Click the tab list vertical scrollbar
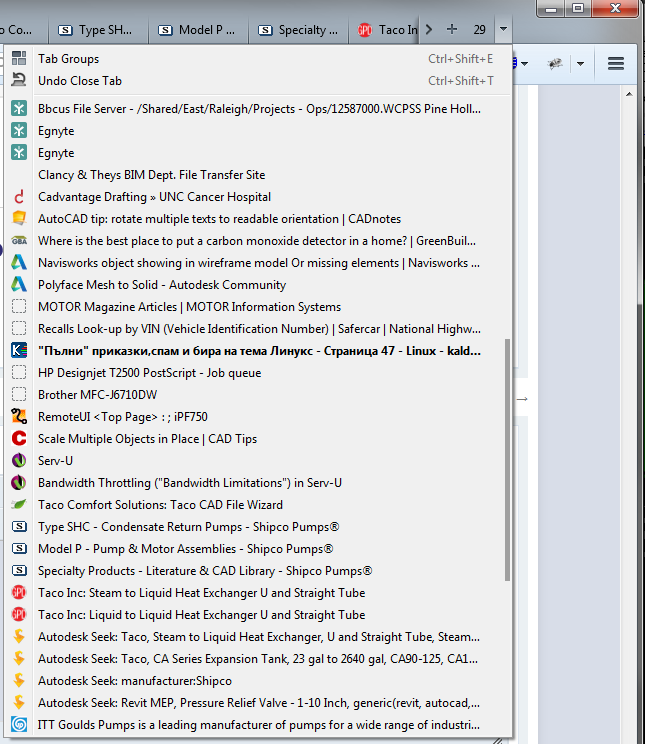The image size is (645, 744). tap(507, 459)
